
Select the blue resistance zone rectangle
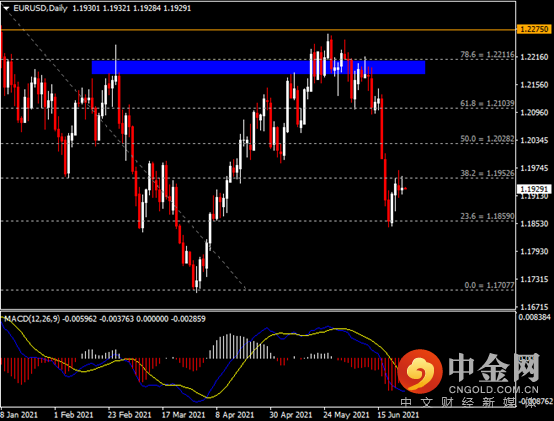pyautogui.click(x=258, y=67)
